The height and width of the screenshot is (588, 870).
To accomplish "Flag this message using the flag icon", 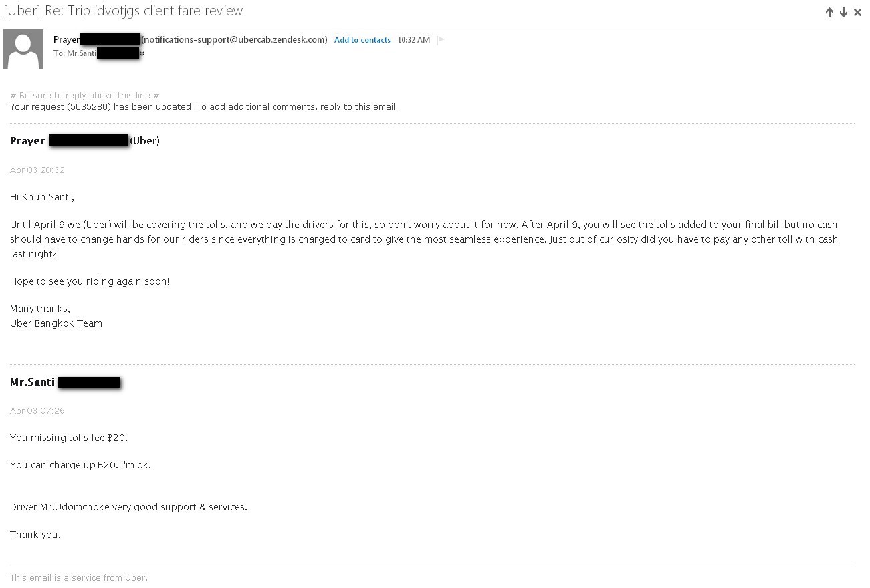I will click(440, 40).
